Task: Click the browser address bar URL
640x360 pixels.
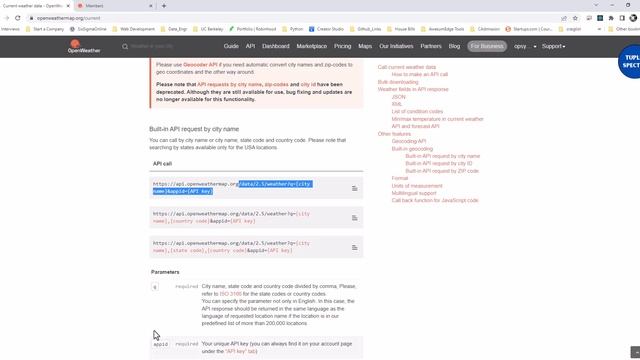Action: (x=69, y=18)
